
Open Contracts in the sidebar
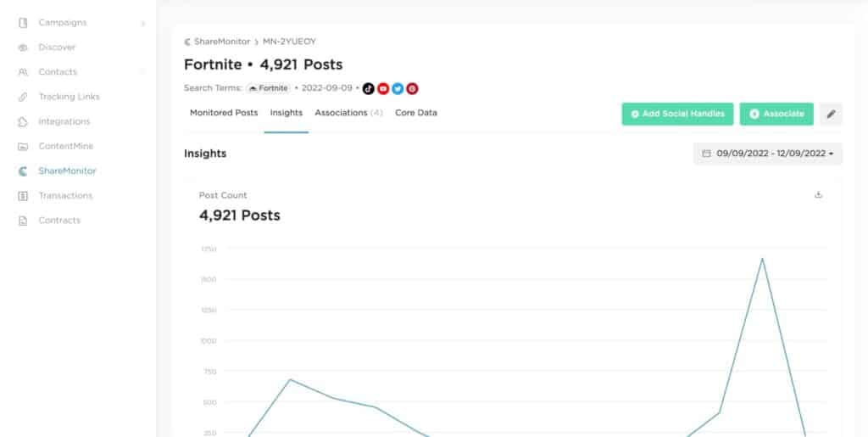59,221
